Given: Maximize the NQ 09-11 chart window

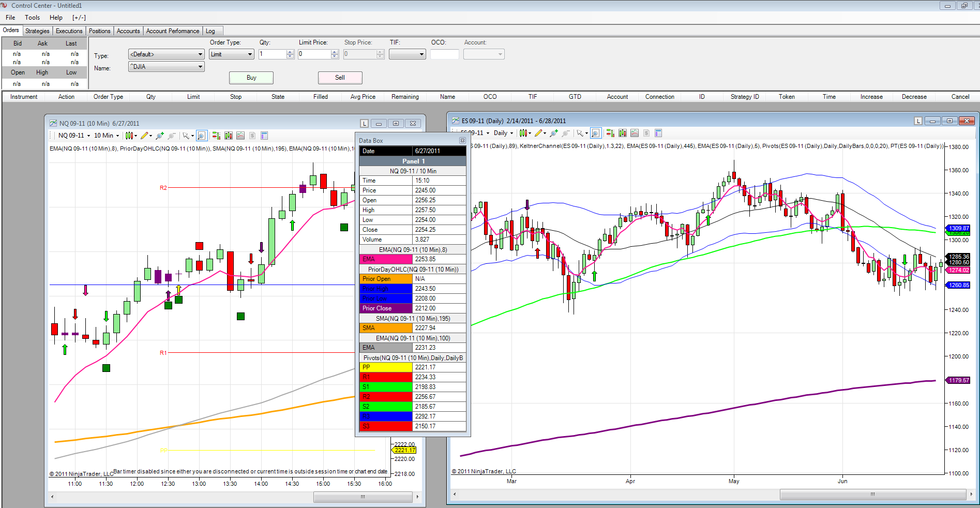Looking at the screenshot, I should tap(396, 124).
